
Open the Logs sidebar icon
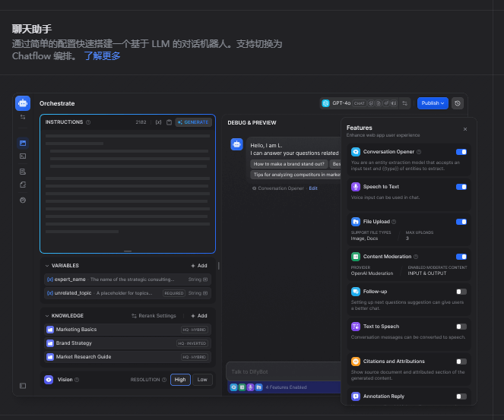23,172
